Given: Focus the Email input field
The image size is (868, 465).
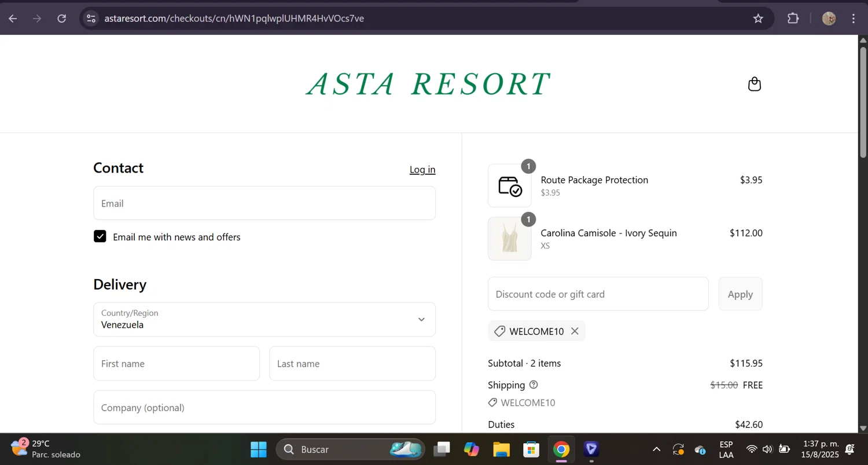Looking at the screenshot, I should coord(264,203).
